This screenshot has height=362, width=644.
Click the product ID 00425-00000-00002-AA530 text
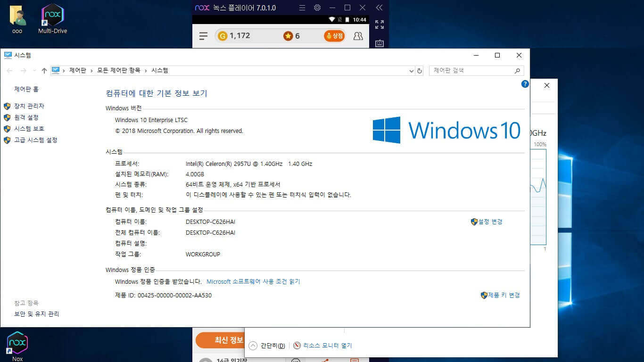174,296
